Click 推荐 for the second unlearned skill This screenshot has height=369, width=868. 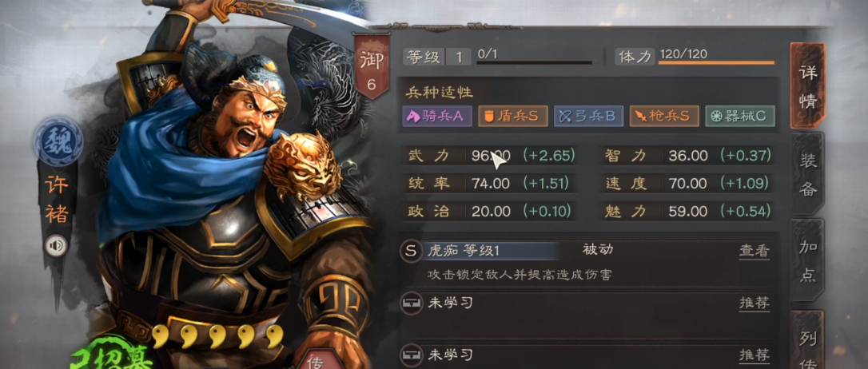point(754,354)
